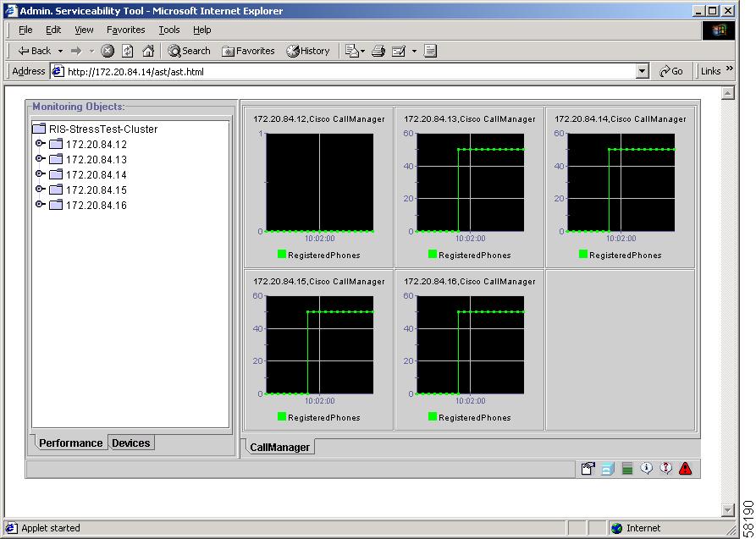Select the CallManager tab

(x=279, y=448)
